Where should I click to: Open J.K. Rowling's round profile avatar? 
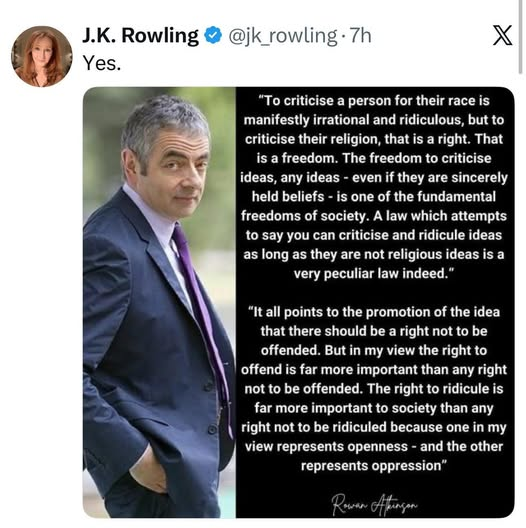click(x=42, y=56)
